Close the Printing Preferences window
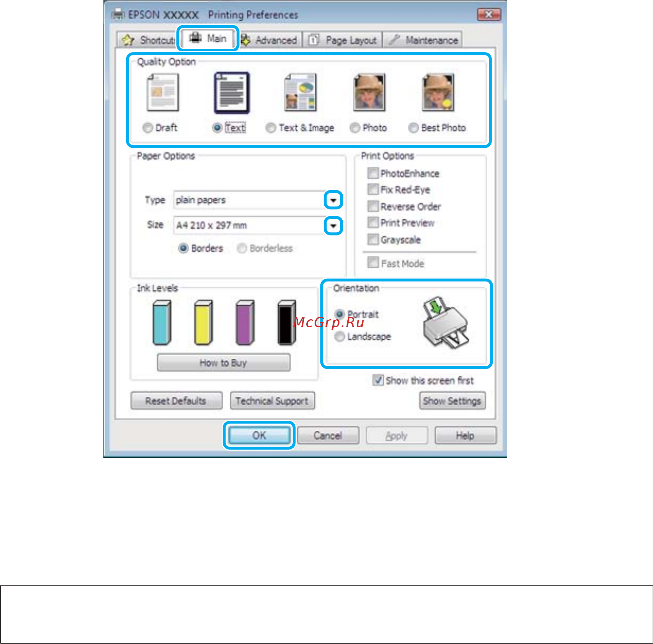 489,14
